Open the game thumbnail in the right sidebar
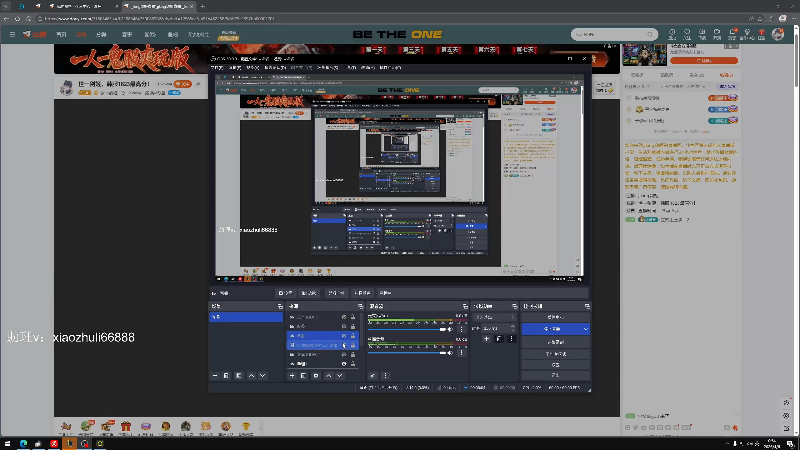This screenshot has width=800, height=450. pyautogui.click(x=644, y=55)
